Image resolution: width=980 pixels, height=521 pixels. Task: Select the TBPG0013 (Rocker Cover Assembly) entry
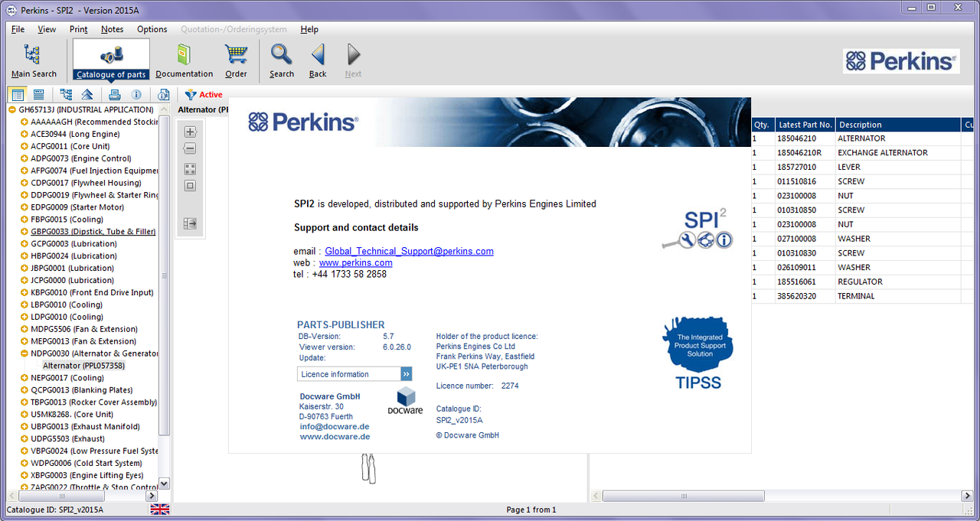point(93,402)
